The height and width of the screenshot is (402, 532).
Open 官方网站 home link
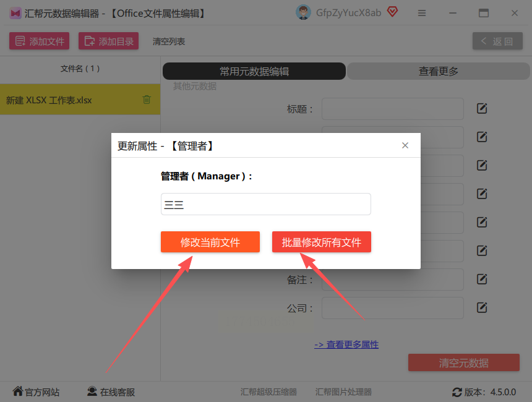pos(36,392)
